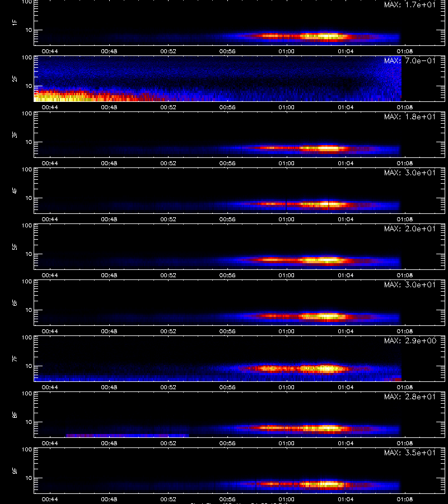This screenshot has width=448, height=504.
Task: Click the '01:00' tick label below panel 3F
Action: [286, 164]
